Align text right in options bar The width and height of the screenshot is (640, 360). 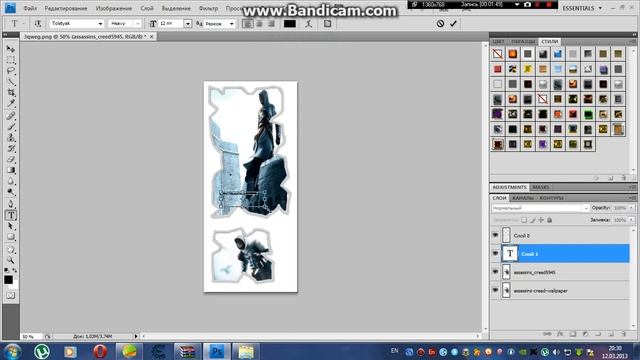click(x=271, y=24)
